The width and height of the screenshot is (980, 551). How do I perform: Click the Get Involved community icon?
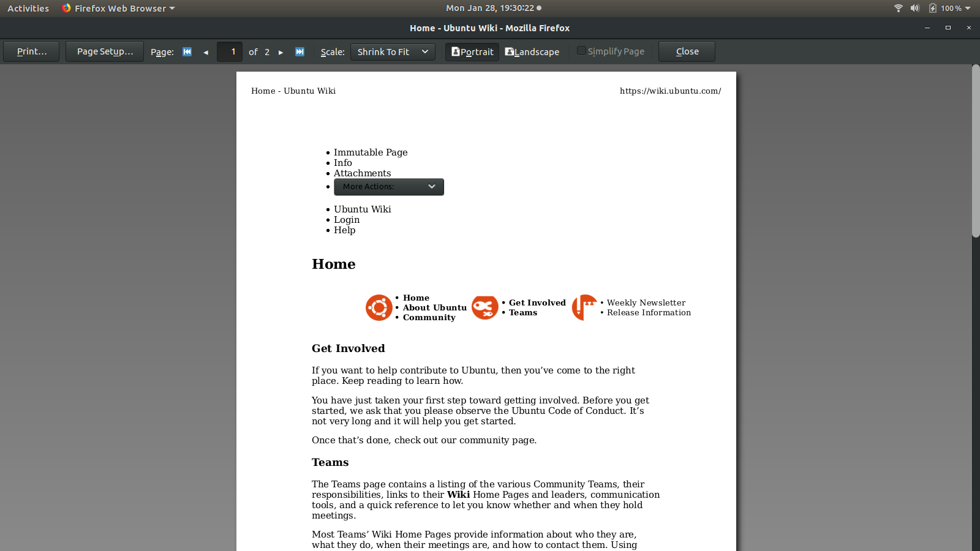(485, 307)
